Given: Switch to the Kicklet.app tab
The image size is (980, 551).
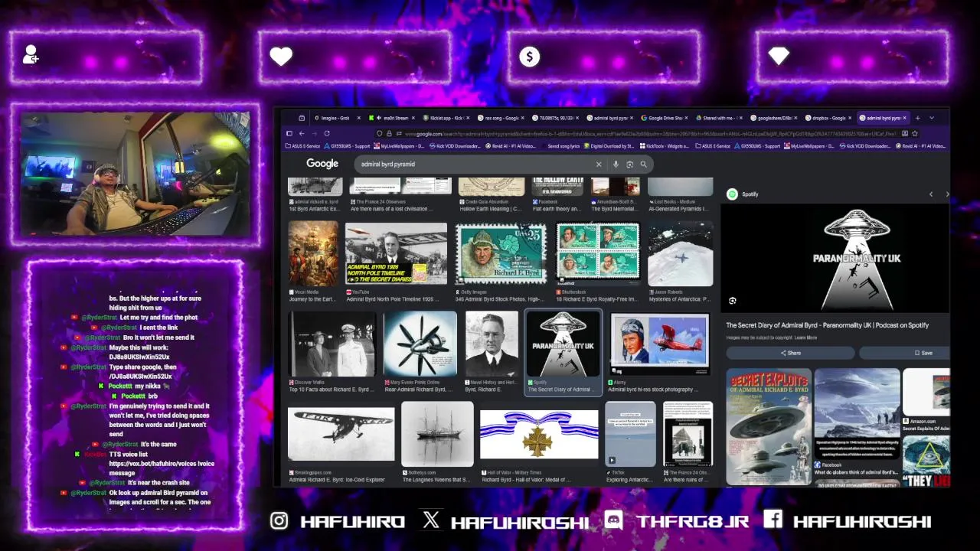Looking at the screenshot, I should [446, 118].
